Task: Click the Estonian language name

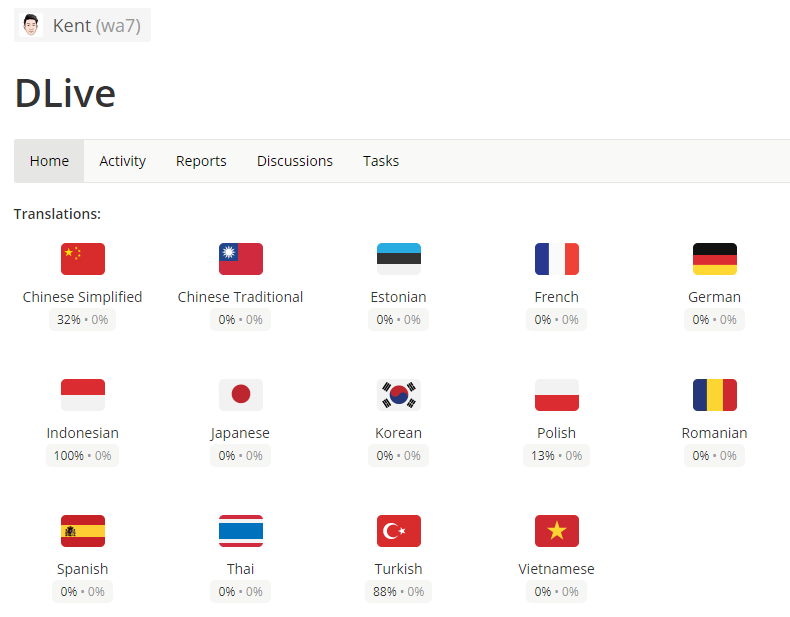Action: 399,297
